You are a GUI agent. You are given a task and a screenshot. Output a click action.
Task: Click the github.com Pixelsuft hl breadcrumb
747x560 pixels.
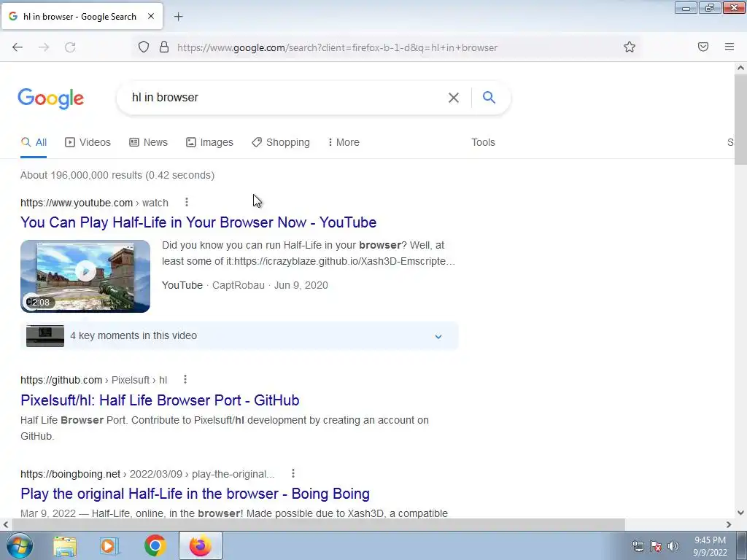coord(94,380)
